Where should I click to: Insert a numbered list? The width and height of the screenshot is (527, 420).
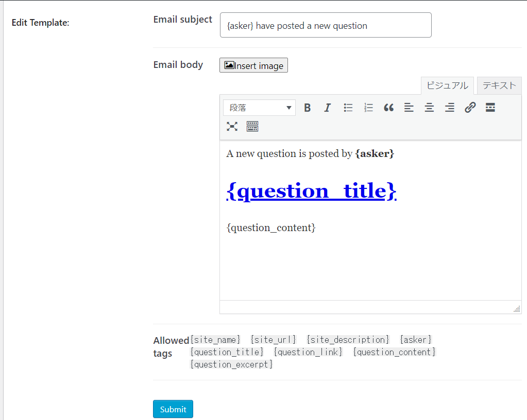(x=368, y=108)
